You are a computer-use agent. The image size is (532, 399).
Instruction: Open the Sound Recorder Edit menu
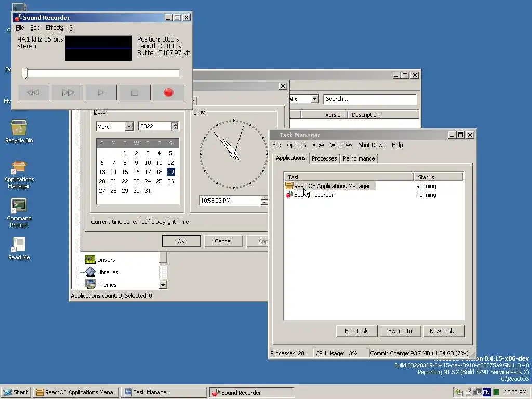[x=35, y=28]
